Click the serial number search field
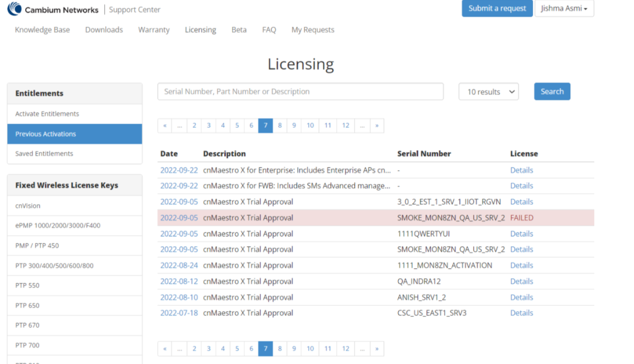 click(x=300, y=91)
